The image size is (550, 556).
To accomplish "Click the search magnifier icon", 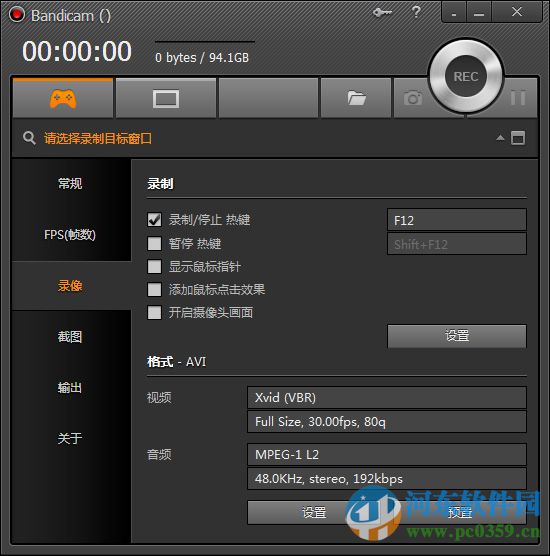I will coord(29,138).
